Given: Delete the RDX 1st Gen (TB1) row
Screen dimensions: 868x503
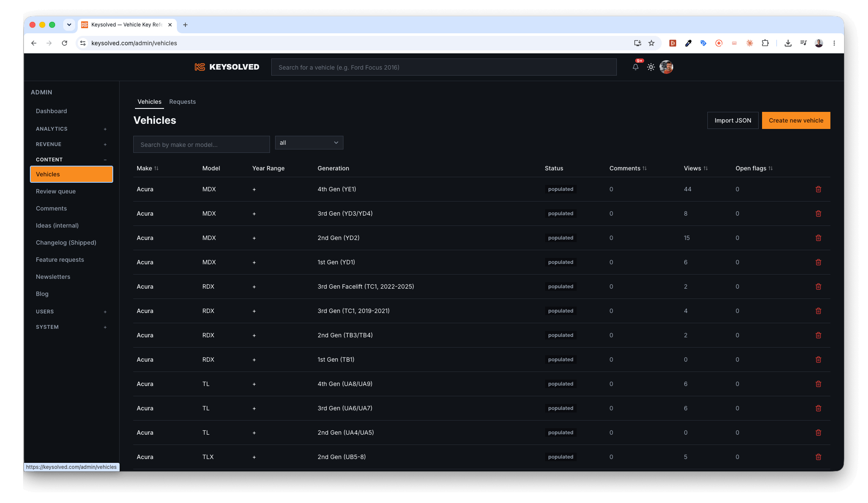Looking at the screenshot, I should point(818,360).
